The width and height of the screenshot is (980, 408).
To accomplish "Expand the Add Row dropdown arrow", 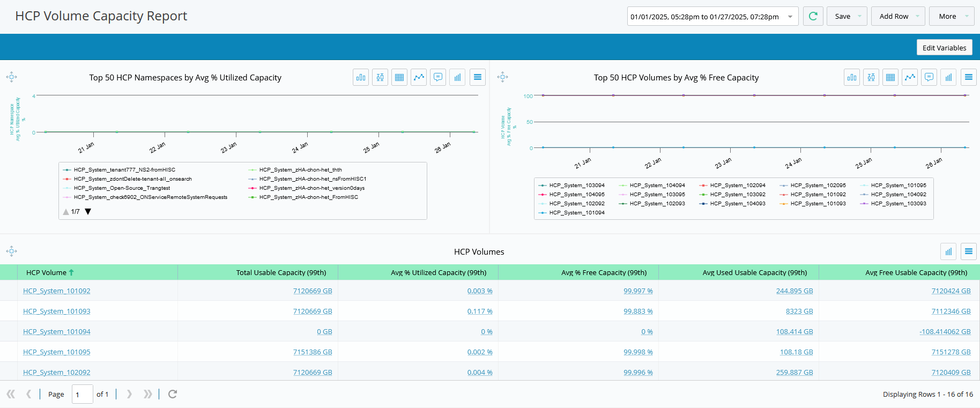I will (917, 16).
